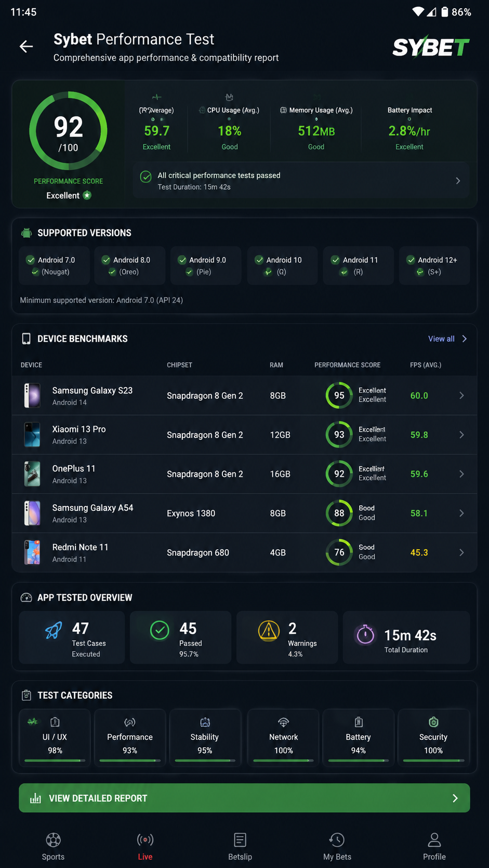Click View Detailed Report button
The width and height of the screenshot is (489, 868).
(x=244, y=798)
